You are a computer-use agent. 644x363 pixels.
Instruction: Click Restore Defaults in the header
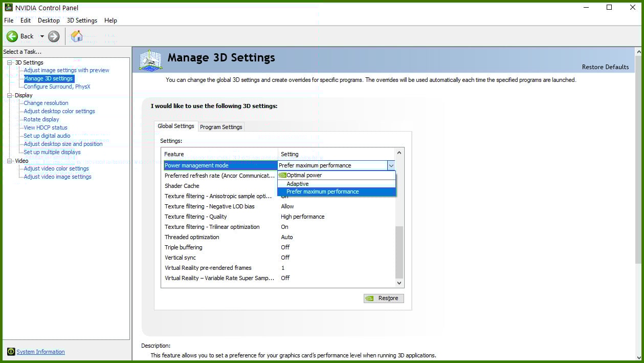coord(605,67)
